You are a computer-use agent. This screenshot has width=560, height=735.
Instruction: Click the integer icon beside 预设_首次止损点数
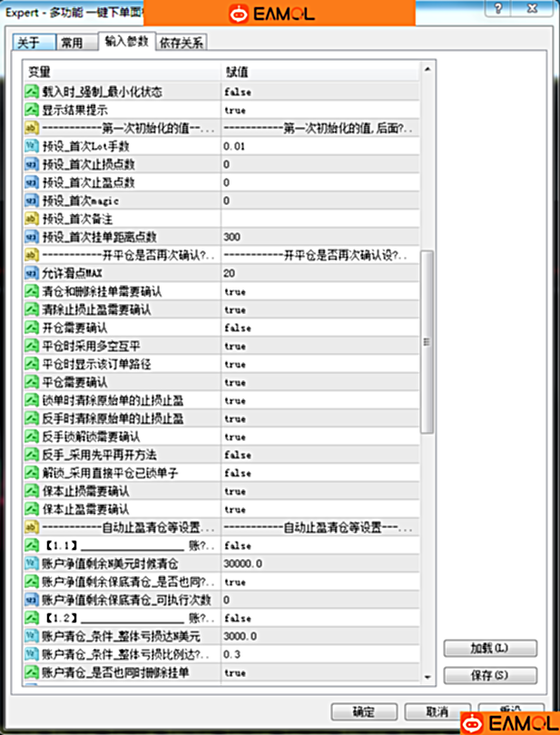(31, 164)
